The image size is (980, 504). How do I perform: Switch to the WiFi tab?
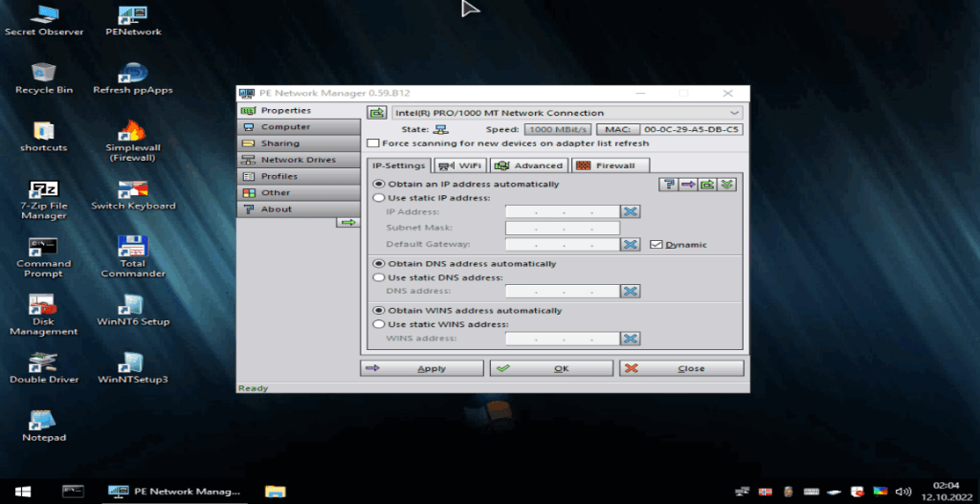tap(460, 165)
